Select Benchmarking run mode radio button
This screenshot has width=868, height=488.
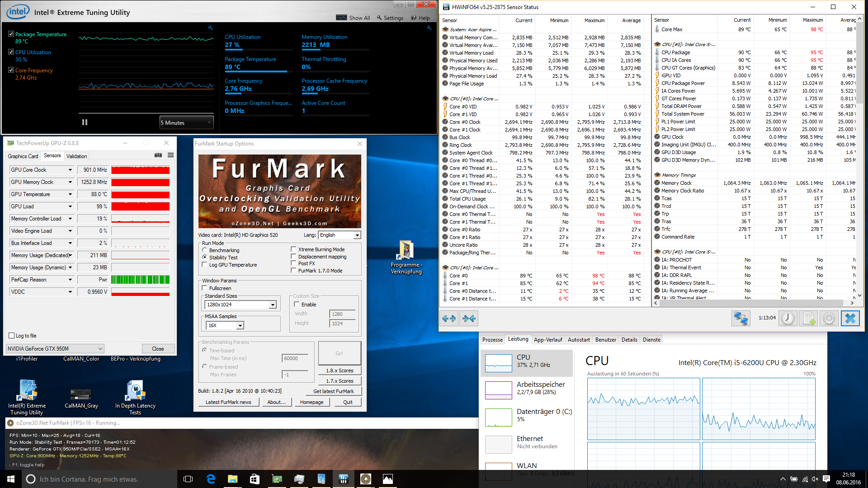tap(205, 250)
